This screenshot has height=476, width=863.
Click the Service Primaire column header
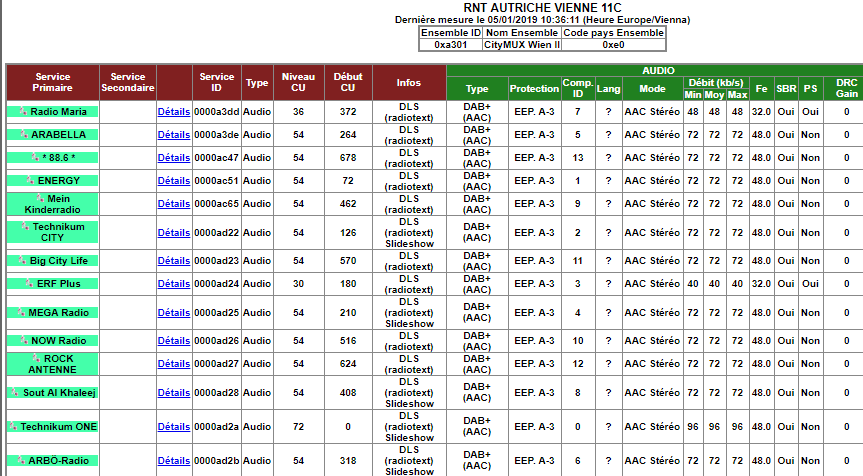[x=53, y=83]
